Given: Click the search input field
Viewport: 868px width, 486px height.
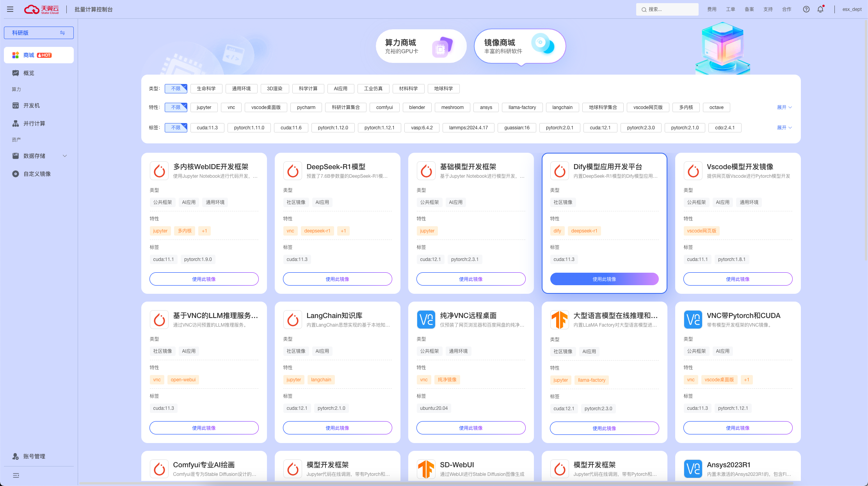Looking at the screenshot, I should 667,9.
